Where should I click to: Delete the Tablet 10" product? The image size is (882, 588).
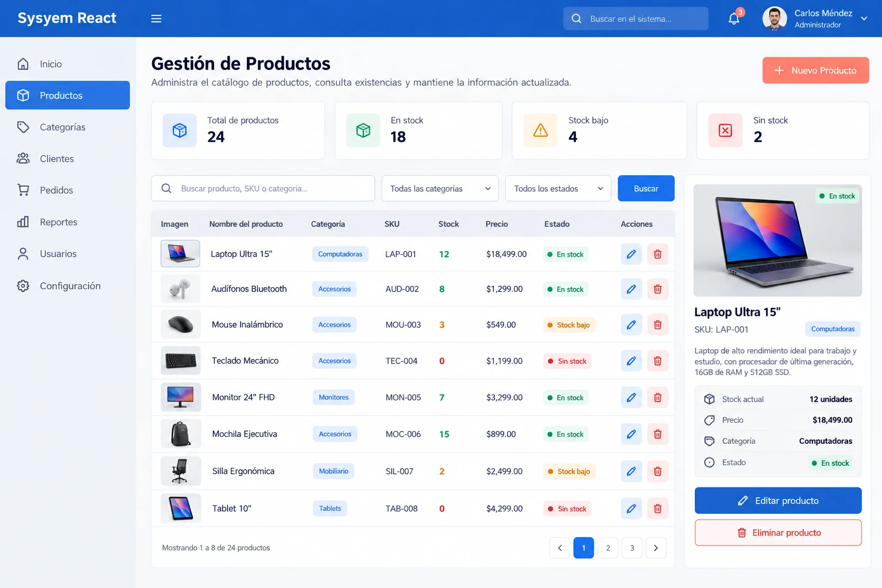tap(657, 509)
